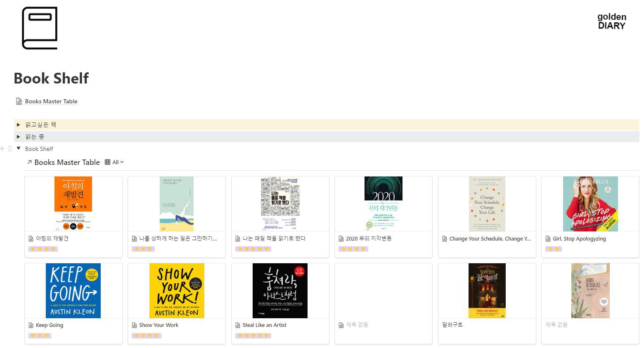This screenshot has width=644, height=348.
Task: Click the 나를 상하게 하는 일은 그만하기 title
Action: tap(178, 238)
